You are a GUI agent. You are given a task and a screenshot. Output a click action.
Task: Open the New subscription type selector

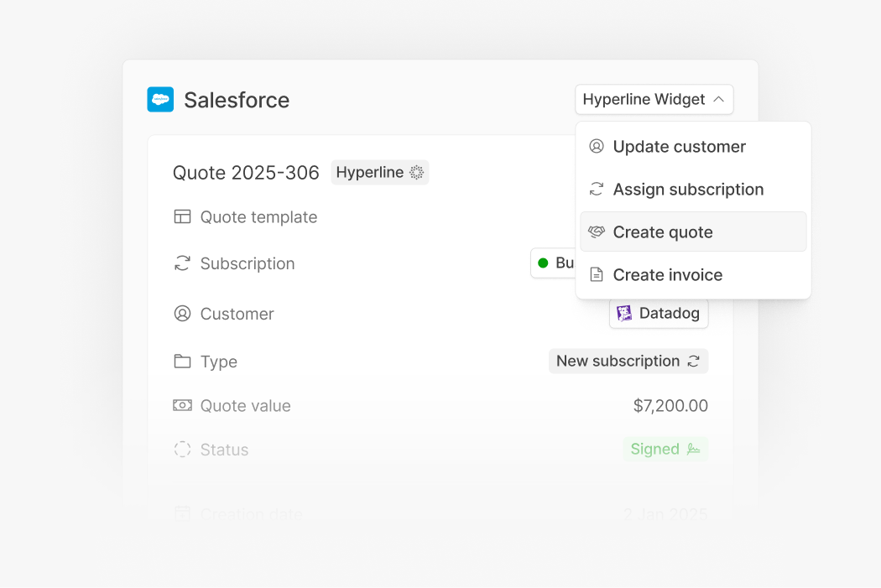[628, 362]
